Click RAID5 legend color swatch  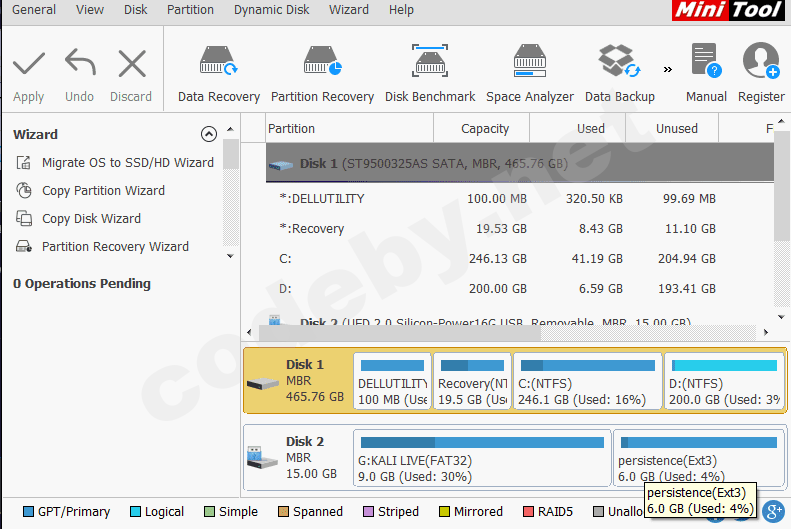tap(528, 512)
